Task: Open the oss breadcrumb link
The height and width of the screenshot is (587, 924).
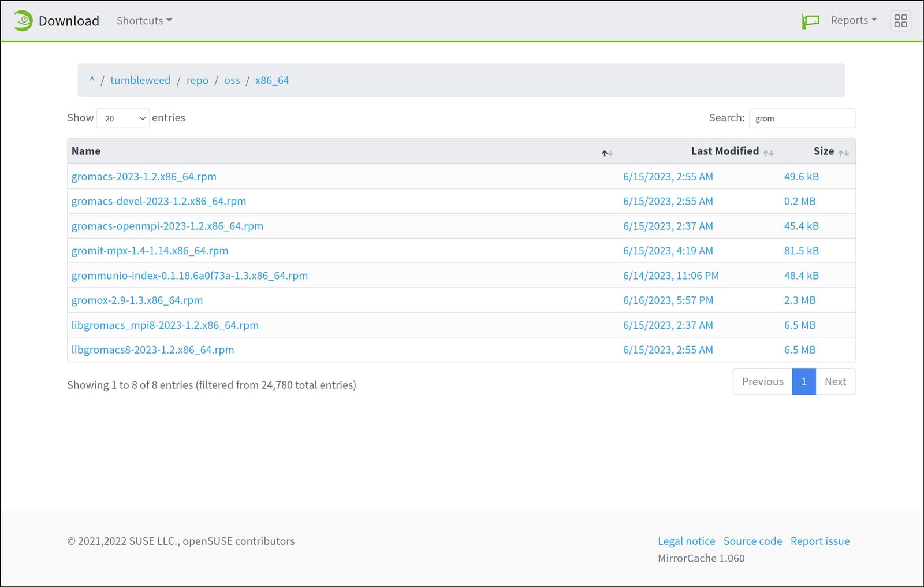Action: point(232,80)
